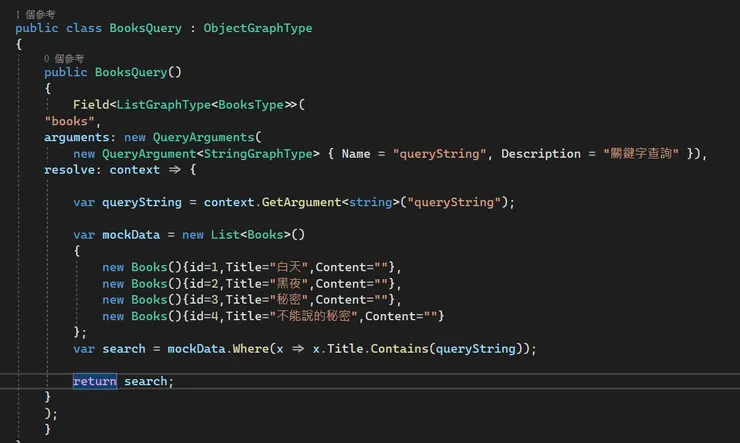Click the "黑夜" title string

289,284
